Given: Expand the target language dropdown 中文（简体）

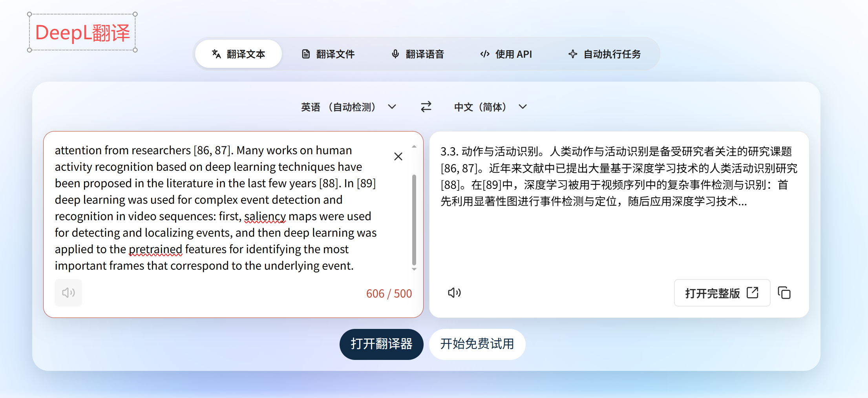Looking at the screenshot, I should click(490, 107).
